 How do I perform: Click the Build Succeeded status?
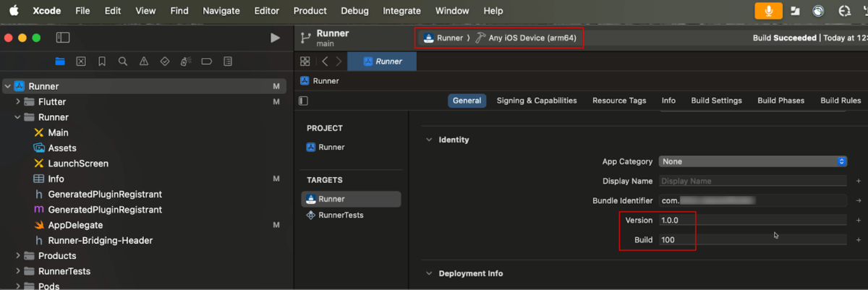coord(784,38)
